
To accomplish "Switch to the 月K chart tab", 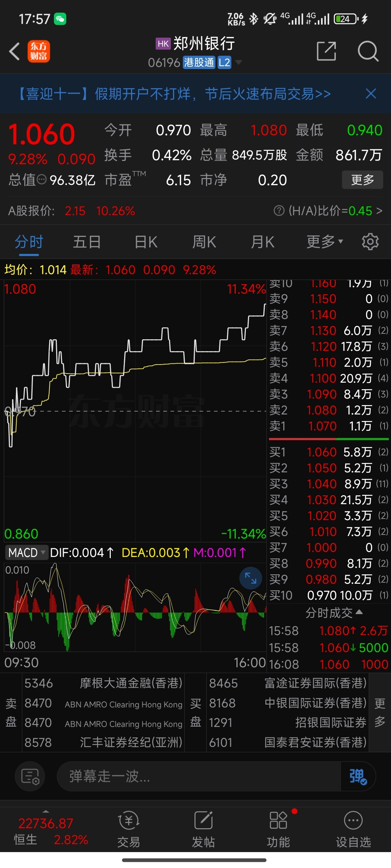I will point(263,242).
